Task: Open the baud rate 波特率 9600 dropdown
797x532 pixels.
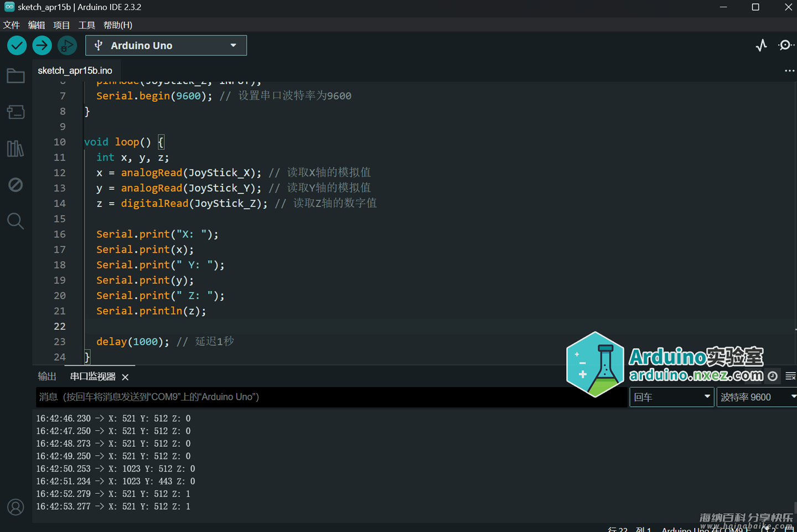Action: pos(757,397)
